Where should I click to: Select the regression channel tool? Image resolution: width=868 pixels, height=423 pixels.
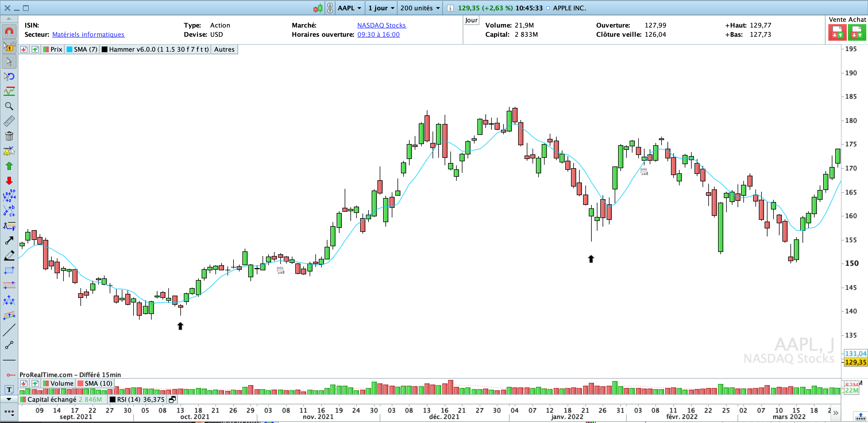pyautogui.click(x=9, y=315)
